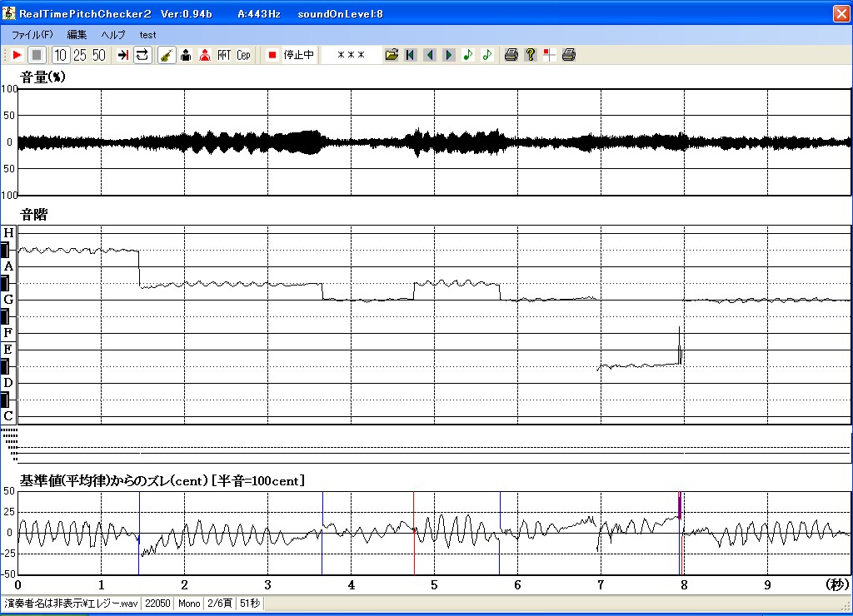
Task: Click the A note key label
Action: [8, 266]
